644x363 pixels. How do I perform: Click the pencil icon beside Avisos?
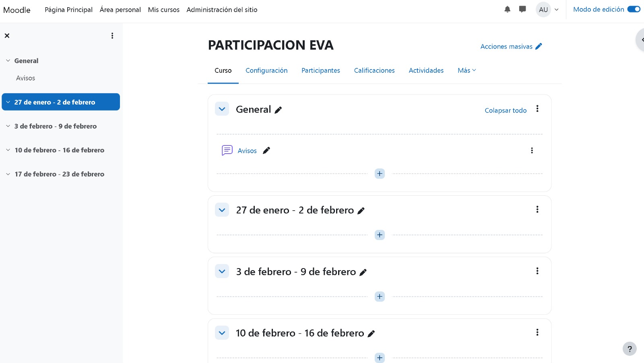click(266, 151)
